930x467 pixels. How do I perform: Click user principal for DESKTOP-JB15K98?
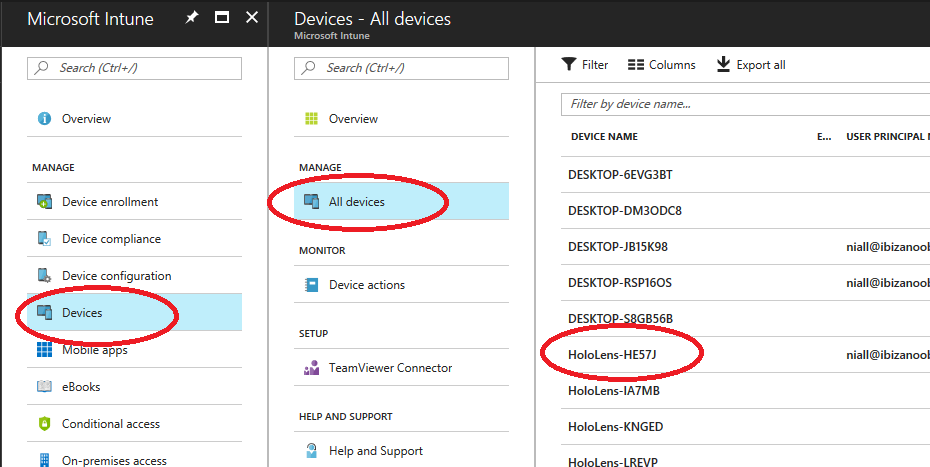888,246
